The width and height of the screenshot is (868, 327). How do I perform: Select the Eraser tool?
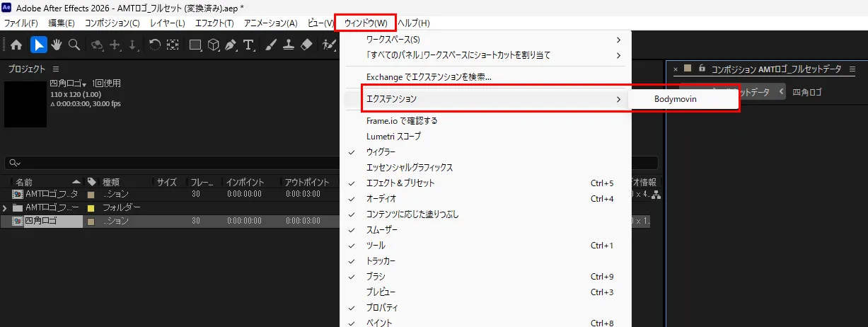point(306,45)
